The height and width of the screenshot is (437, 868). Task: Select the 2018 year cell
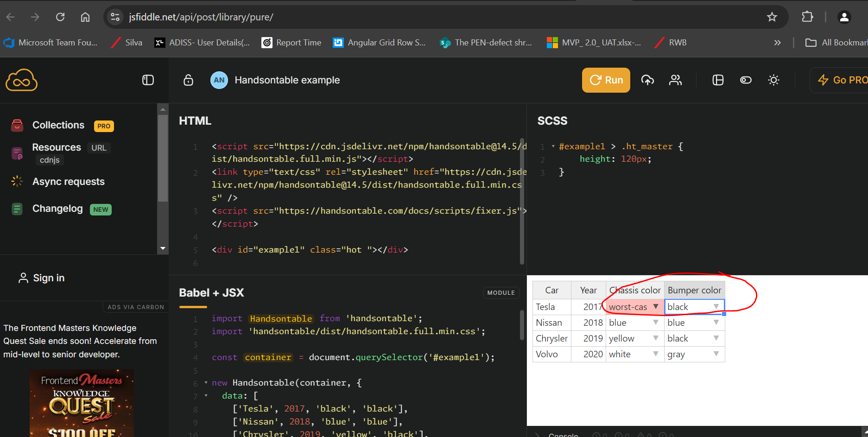(589, 323)
